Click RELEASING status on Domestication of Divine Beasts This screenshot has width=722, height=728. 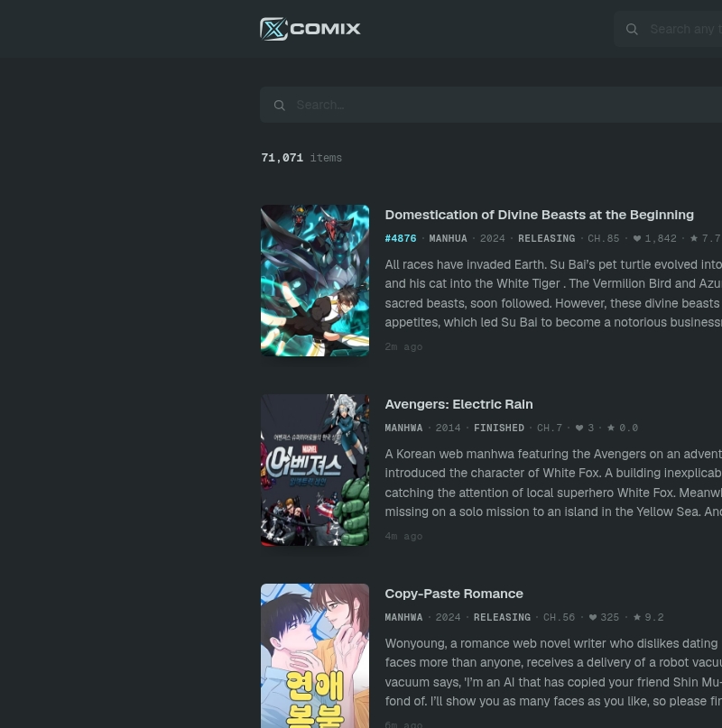546,239
